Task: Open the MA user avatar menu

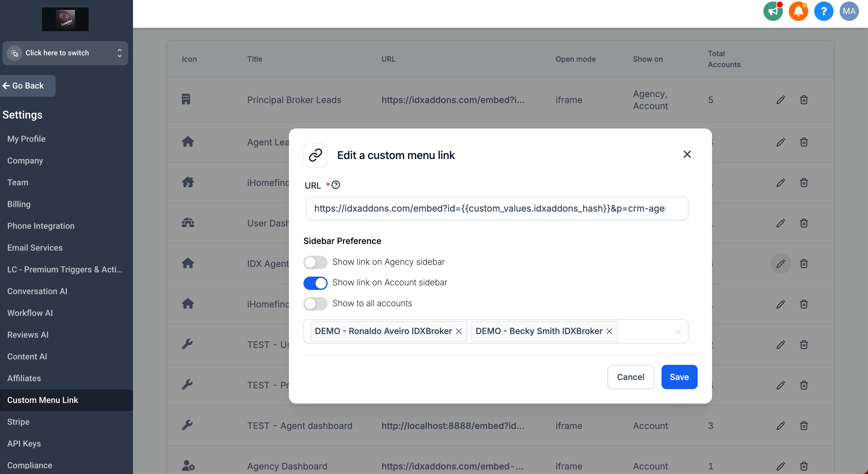Action: click(x=848, y=11)
